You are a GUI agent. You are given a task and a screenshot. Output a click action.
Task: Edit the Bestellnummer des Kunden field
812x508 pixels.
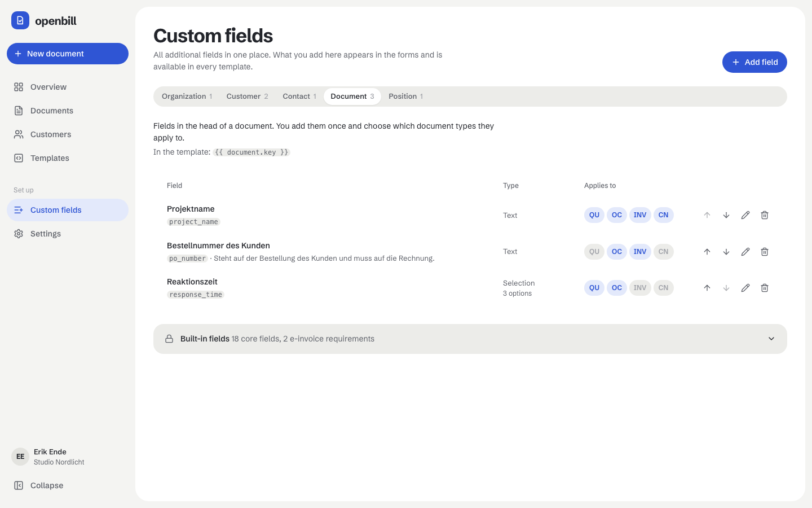pyautogui.click(x=745, y=252)
